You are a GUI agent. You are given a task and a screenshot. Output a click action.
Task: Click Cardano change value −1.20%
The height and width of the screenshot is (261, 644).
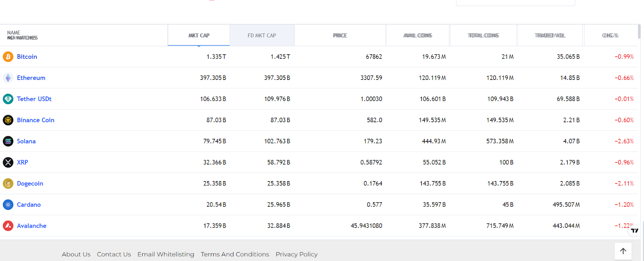624,205
